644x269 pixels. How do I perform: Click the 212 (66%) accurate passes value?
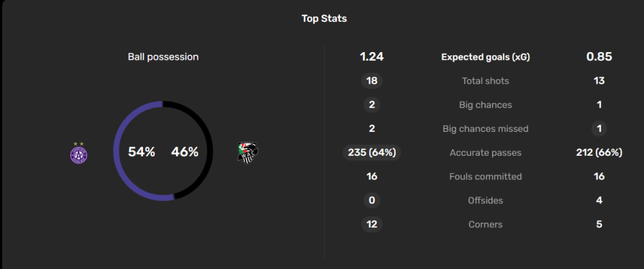599,153
